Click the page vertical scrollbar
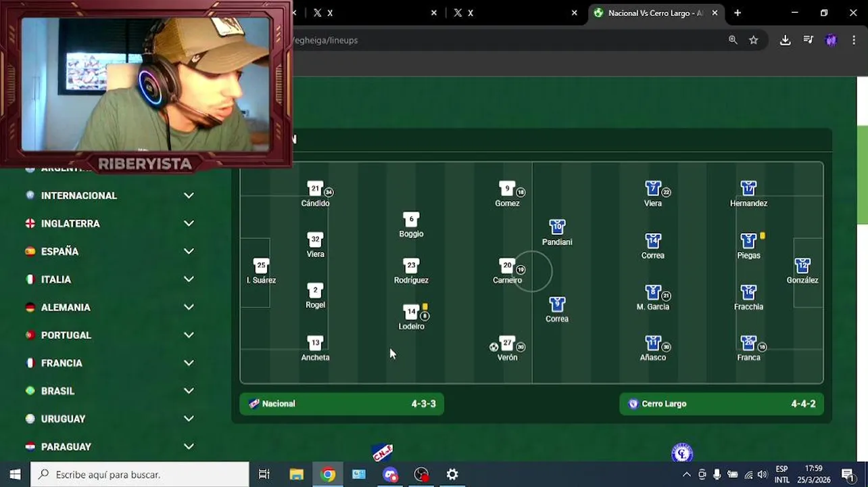The width and height of the screenshot is (868, 487). [862, 176]
